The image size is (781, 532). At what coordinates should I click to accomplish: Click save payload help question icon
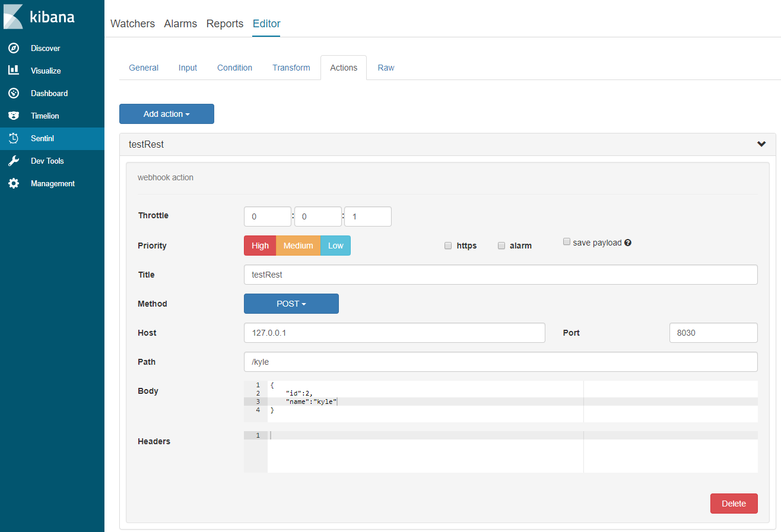tap(628, 243)
